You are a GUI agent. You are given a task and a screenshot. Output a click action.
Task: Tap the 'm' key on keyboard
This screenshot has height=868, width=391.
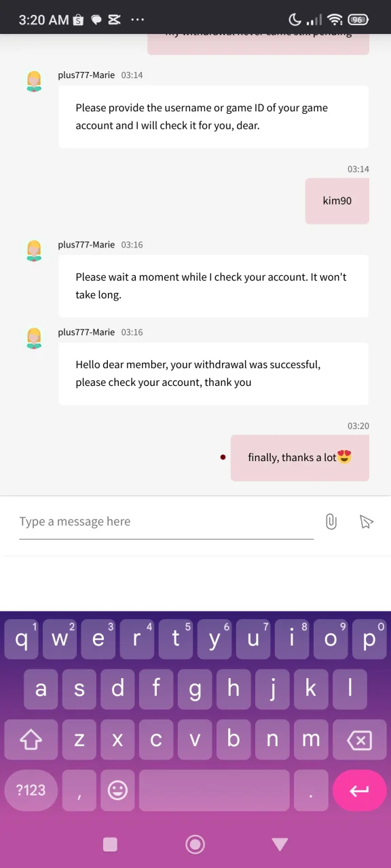point(311,740)
